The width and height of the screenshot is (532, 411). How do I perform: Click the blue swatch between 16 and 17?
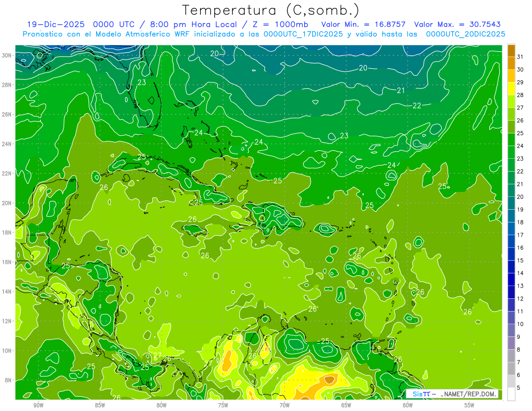point(511,241)
